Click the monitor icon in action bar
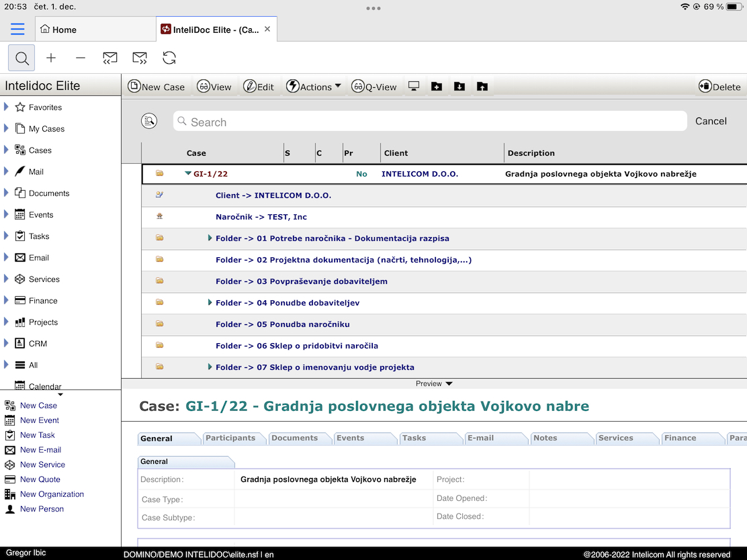The height and width of the screenshot is (560, 747). 414,86
